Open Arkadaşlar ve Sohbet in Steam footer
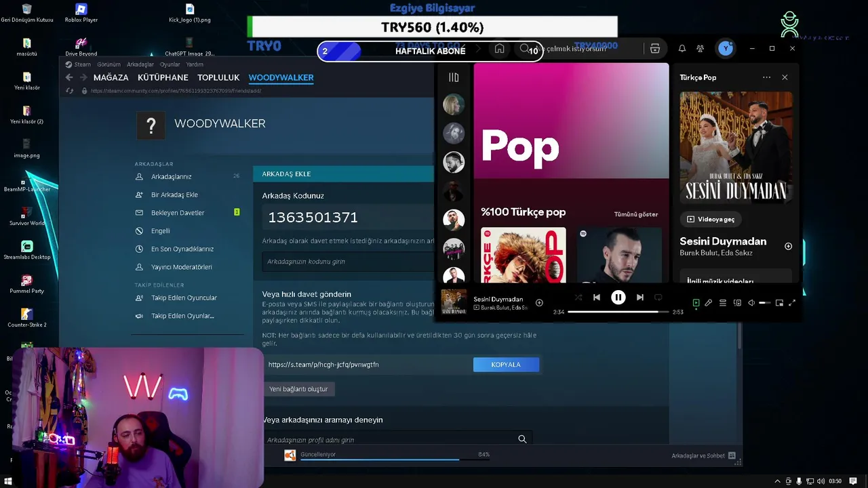868x488 pixels. (703, 455)
